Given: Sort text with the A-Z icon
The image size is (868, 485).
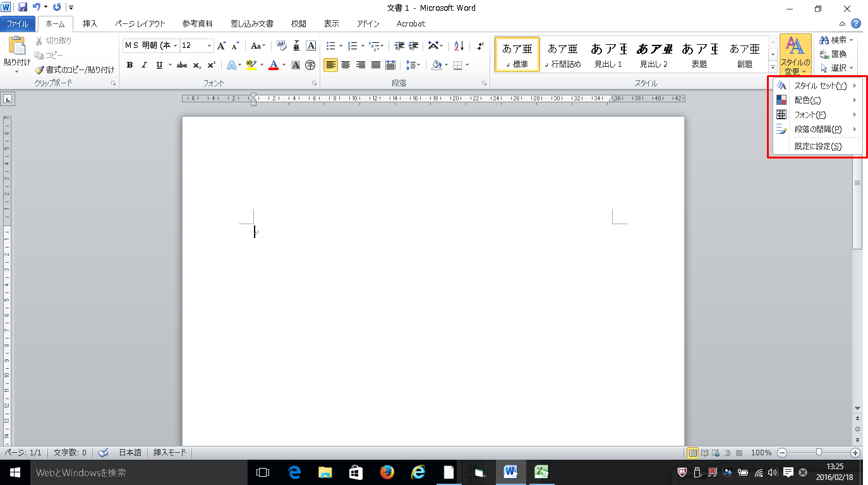Looking at the screenshot, I should click(x=459, y=45).
